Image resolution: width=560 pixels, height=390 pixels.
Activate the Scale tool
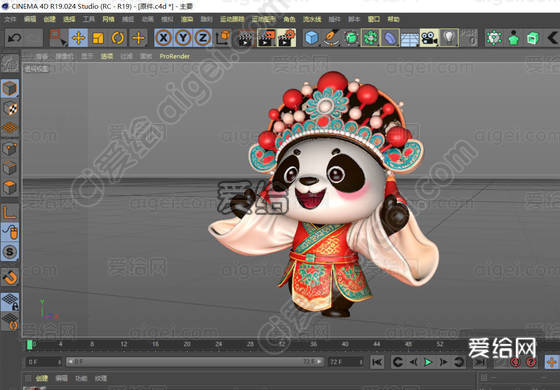98,38
